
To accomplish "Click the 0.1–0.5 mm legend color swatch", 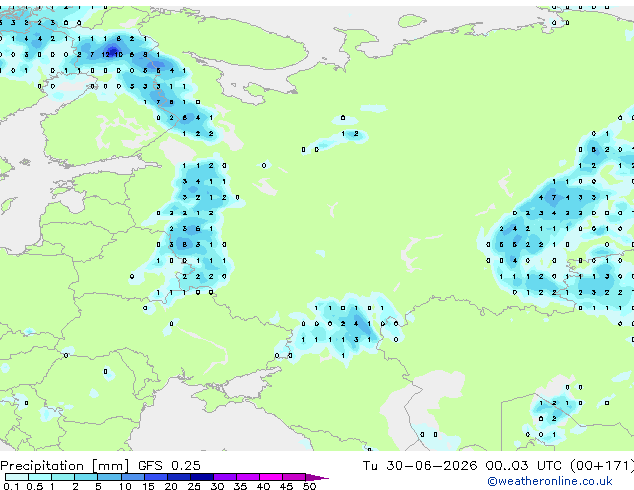I will point(17,477).
